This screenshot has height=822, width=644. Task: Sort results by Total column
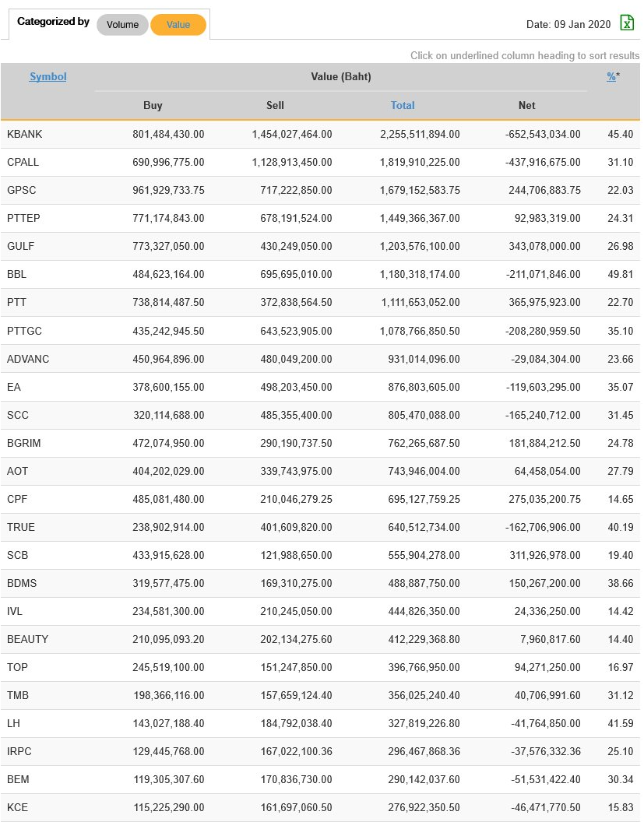(x=403, y=105)
